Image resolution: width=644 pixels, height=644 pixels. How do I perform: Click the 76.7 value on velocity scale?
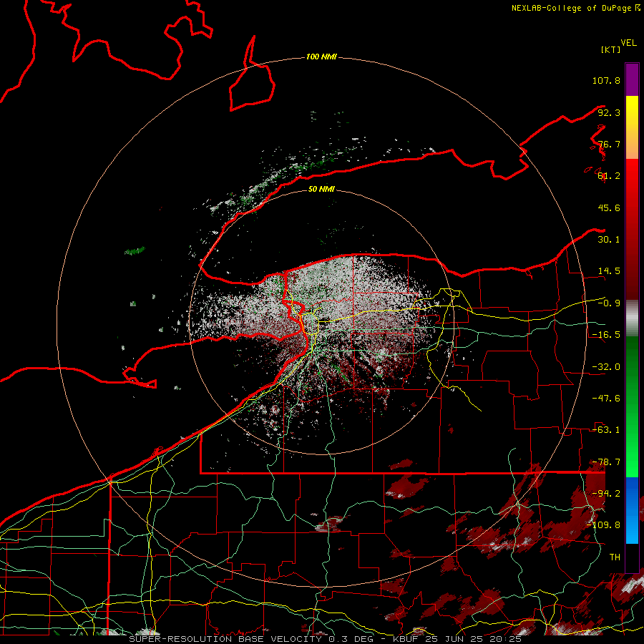[609, 144]
